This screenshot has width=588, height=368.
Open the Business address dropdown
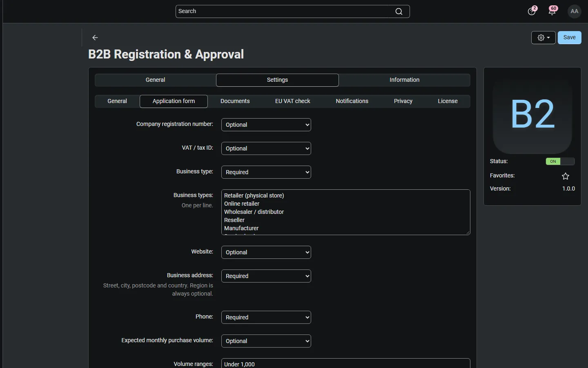(266, 276)
